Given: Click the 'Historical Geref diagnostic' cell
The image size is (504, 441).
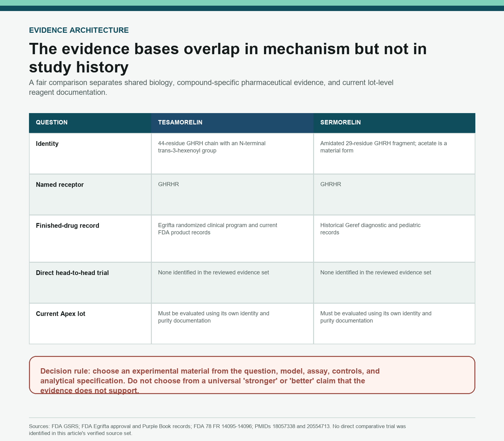Looking at the screenshot, I should pyautogui.click(x=394, y=238).
